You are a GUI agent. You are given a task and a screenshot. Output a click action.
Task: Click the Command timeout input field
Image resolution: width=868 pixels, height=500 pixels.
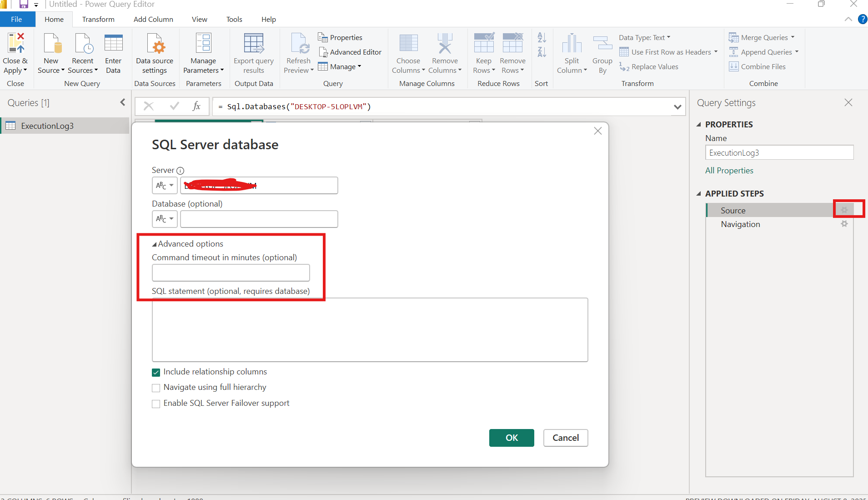tap(231, 273)
